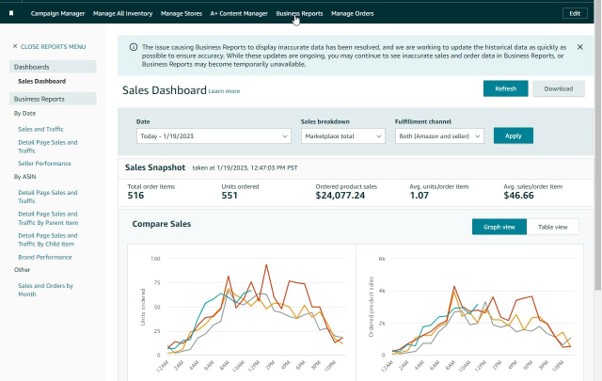
Task: Open Campaign Manager in top navigation
Action: 58,13
